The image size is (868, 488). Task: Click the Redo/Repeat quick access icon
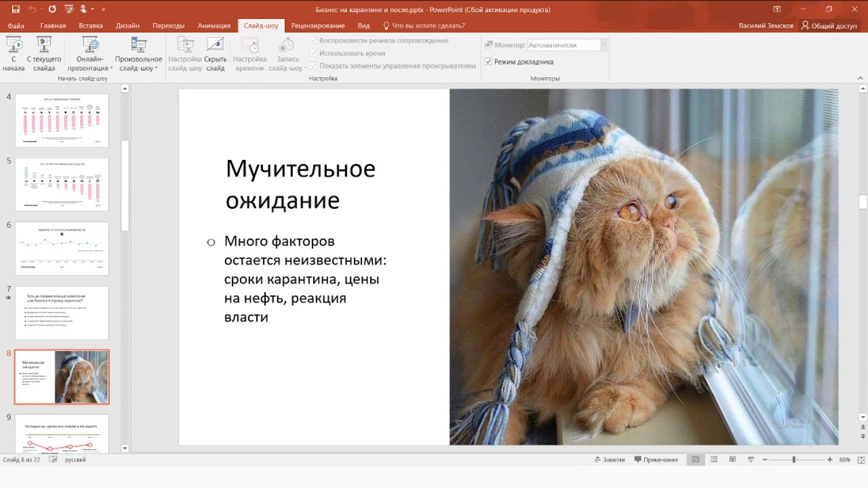pos(53,9)
